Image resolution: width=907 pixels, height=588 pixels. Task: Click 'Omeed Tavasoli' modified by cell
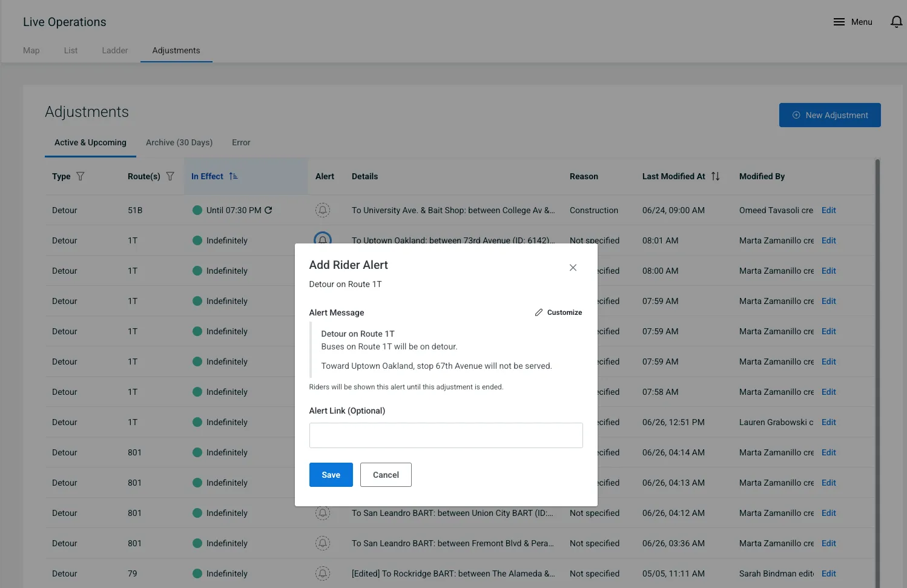[776, 210]
